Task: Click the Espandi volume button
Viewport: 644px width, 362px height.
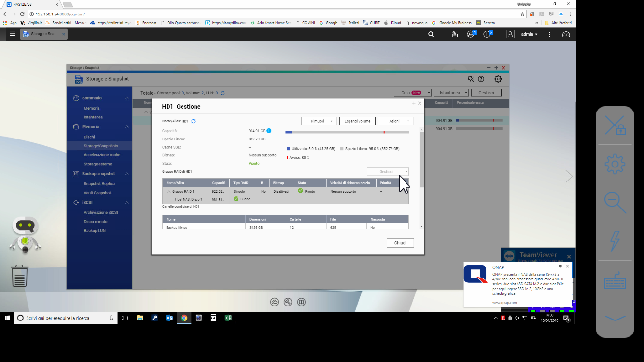Action: coord(357,121)
